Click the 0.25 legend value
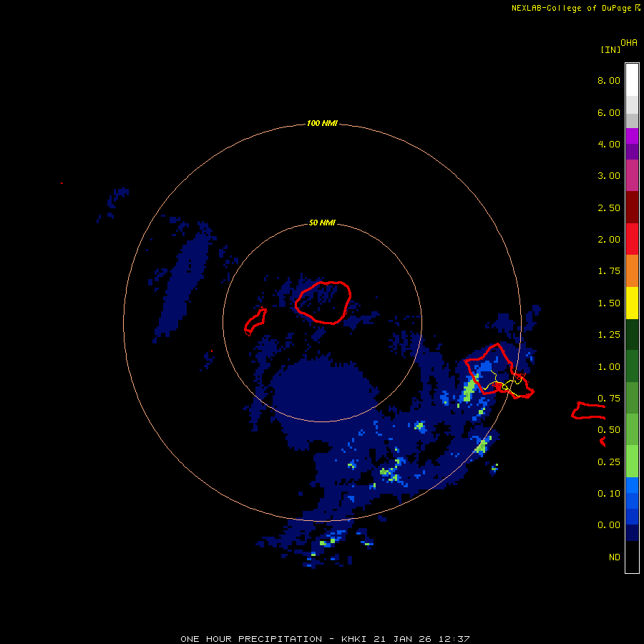The image size is (644, 644). [609, 462]
